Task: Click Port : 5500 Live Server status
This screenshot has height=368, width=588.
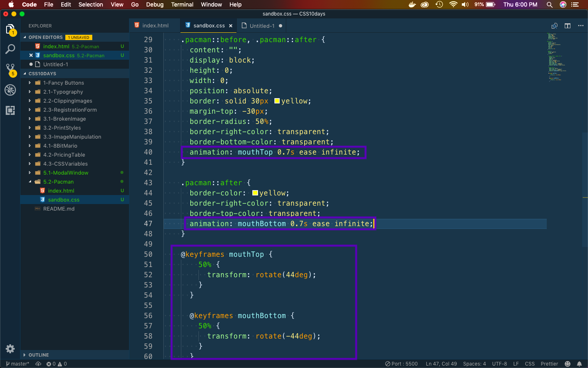Action: [x=401, y=364]
